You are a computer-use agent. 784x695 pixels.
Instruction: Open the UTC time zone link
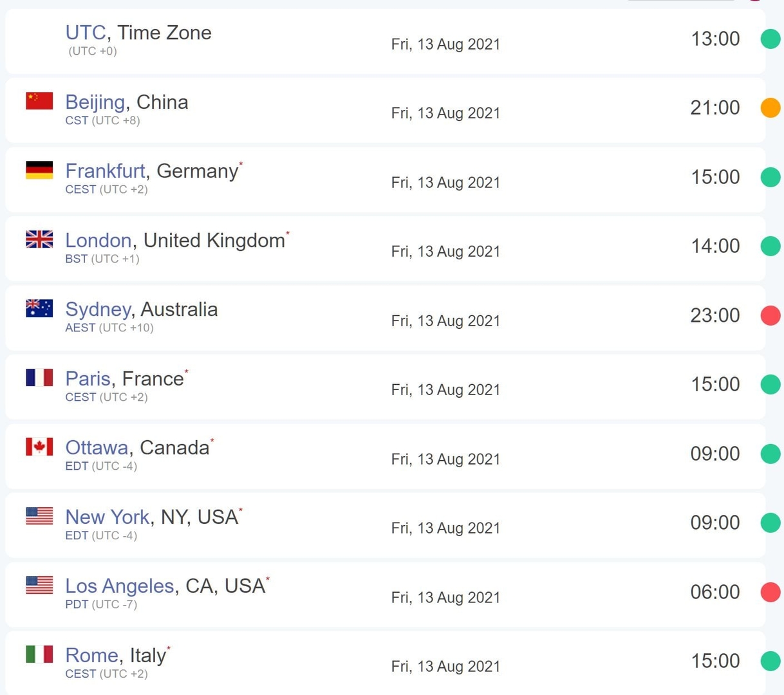click(86, 32)
